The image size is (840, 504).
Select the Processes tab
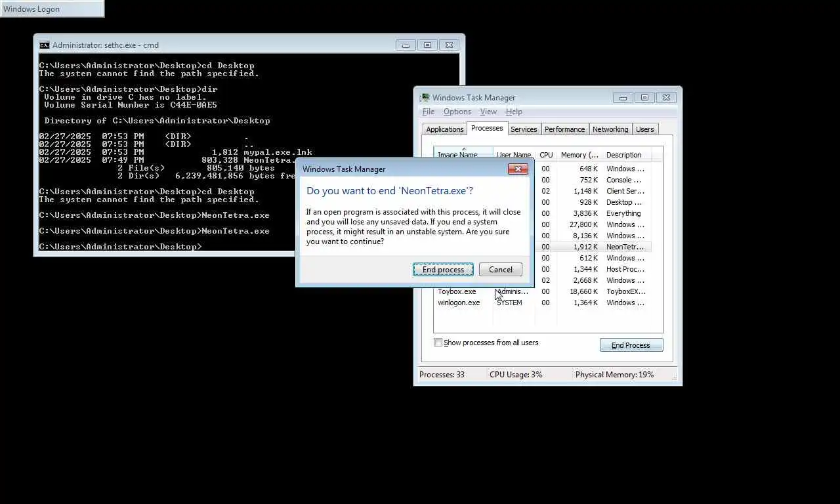tap(487, 129)
